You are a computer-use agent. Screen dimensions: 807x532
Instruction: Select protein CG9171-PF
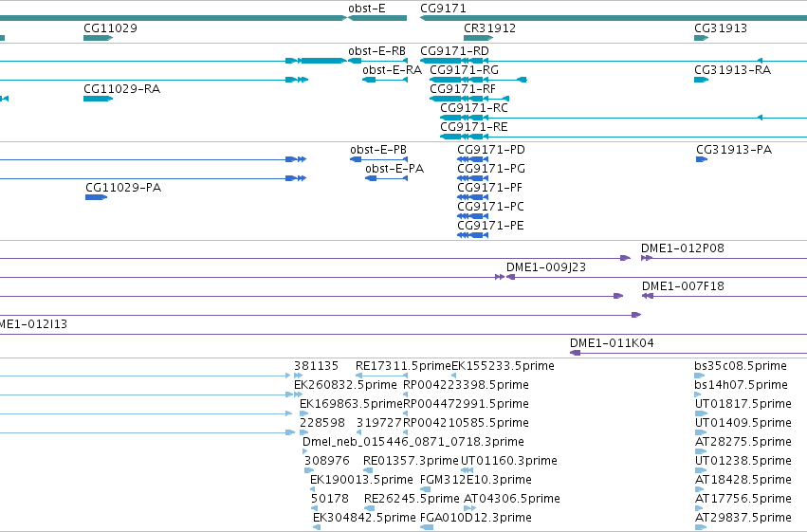coord(490,188)
